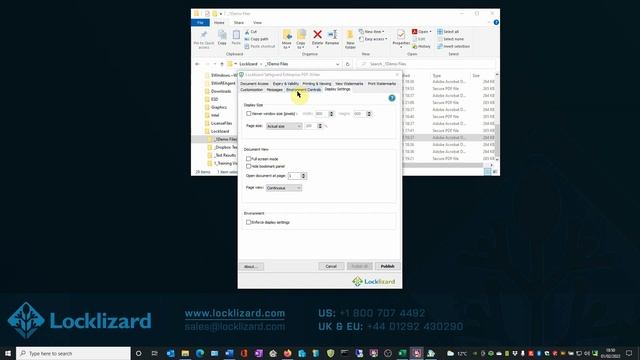Open the Easy access dropdown
Screen dimensions: 640x360
coord(373,39)
